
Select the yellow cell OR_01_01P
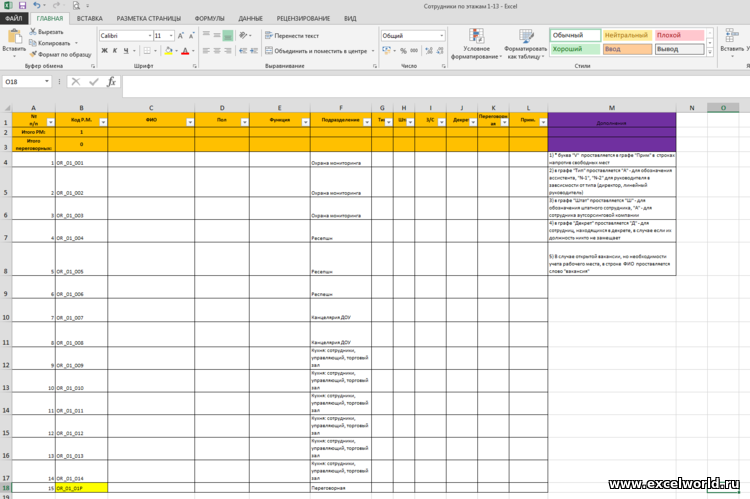[81, 488]
